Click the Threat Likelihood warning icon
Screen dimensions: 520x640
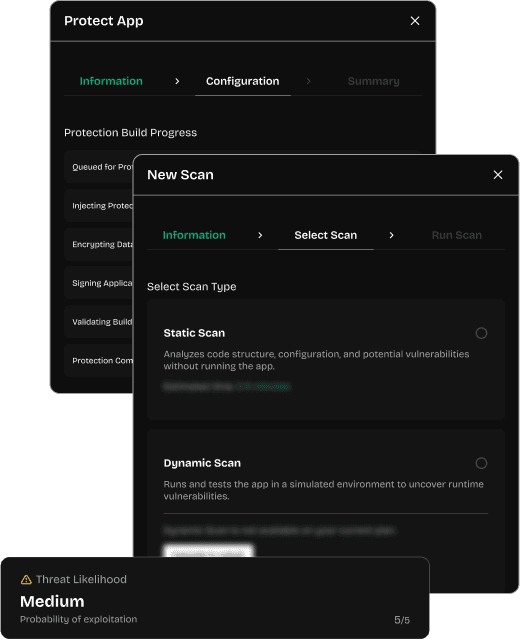(26, 580)
